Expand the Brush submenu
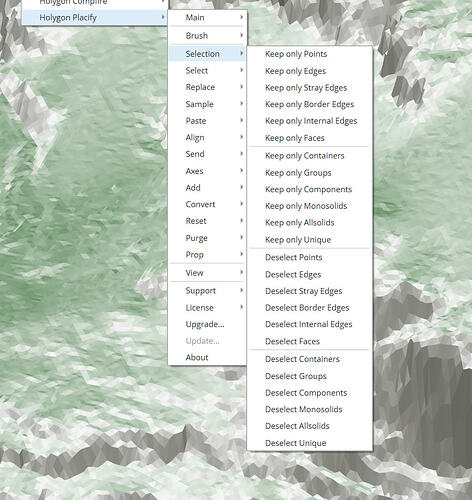The width and height of the screenshot is (472, 500). click(x=207, y=36)
